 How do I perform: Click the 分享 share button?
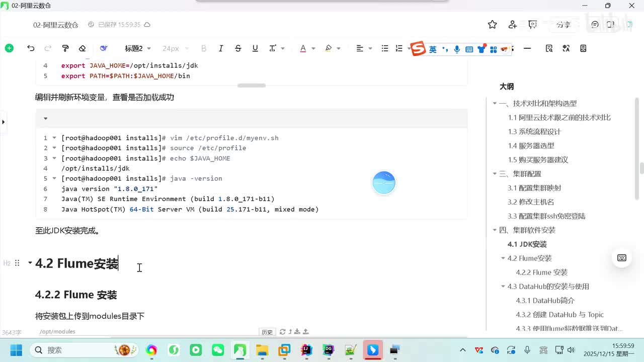pyautogui.click(x=563, y=25)
